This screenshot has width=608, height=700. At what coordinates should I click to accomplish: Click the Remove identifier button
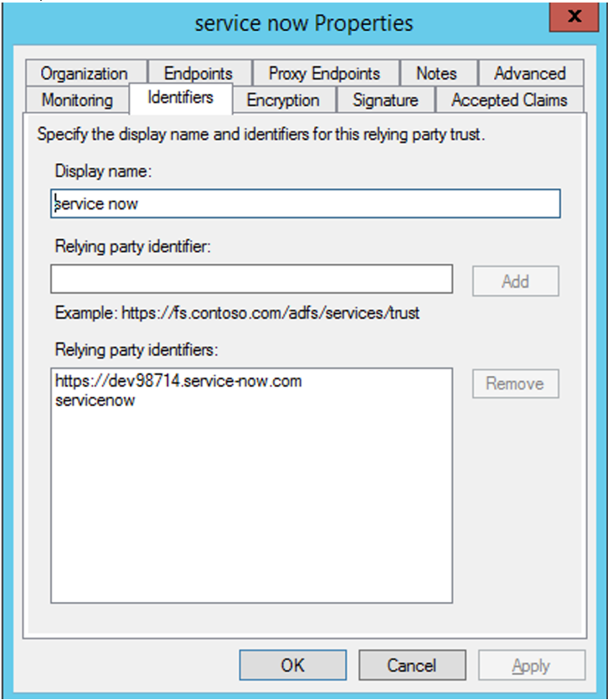(516, 383)
